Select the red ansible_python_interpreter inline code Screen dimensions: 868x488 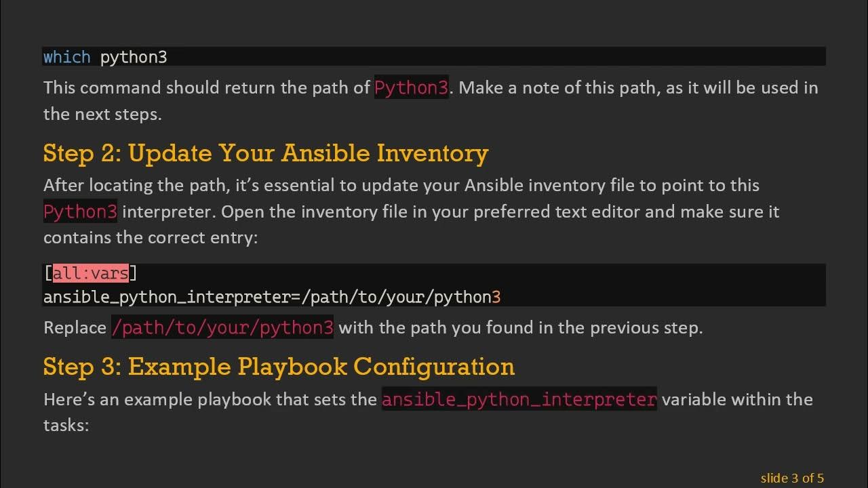point(519,399)
